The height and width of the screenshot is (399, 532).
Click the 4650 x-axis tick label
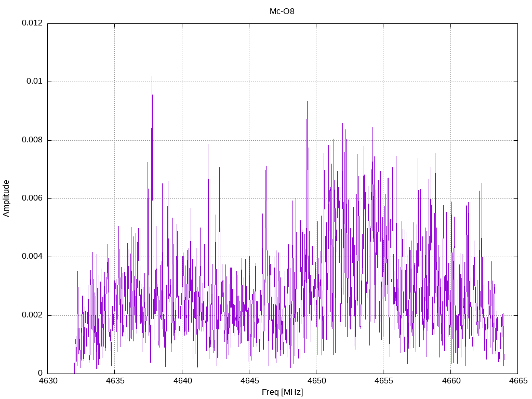click(316, 381)
